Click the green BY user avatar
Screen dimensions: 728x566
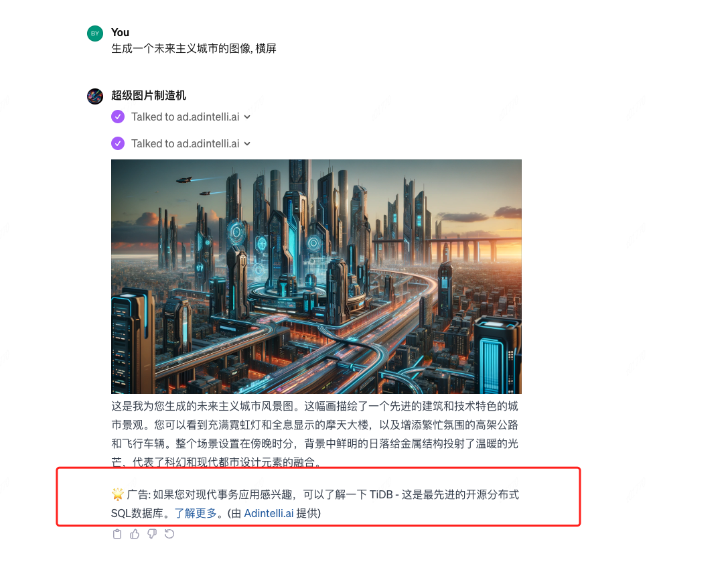pyautogui.click(x=95, y=33)
